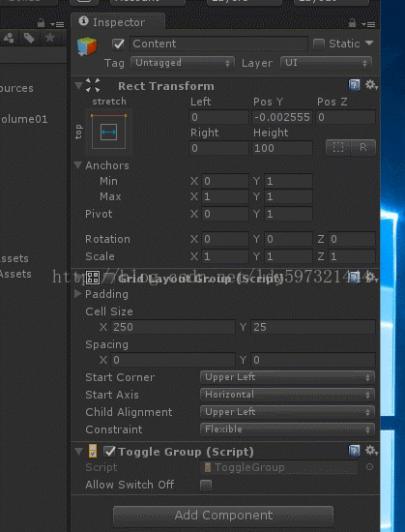The height and width of the screenshot is (532, 405).
Task: Collapse the Anchors foldout
Action: pos(78,165)
